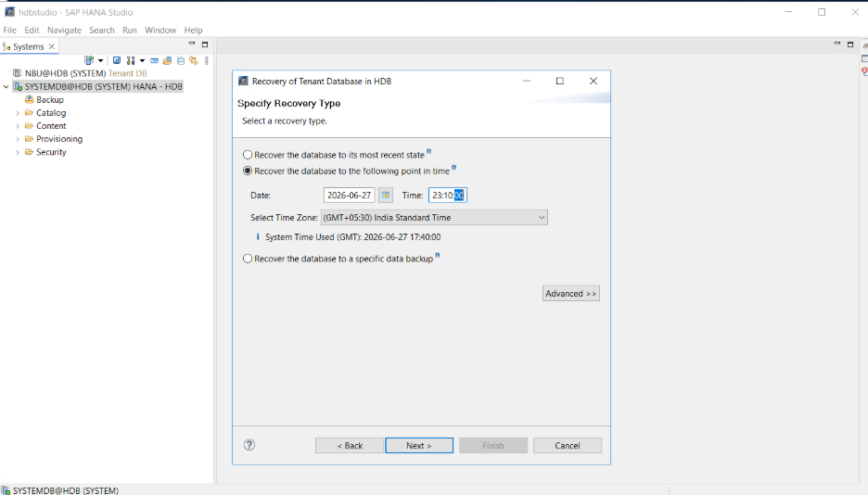Open the Select Time Zone dropdown
The width and height of the screenshot is (868, 495).
434,217
